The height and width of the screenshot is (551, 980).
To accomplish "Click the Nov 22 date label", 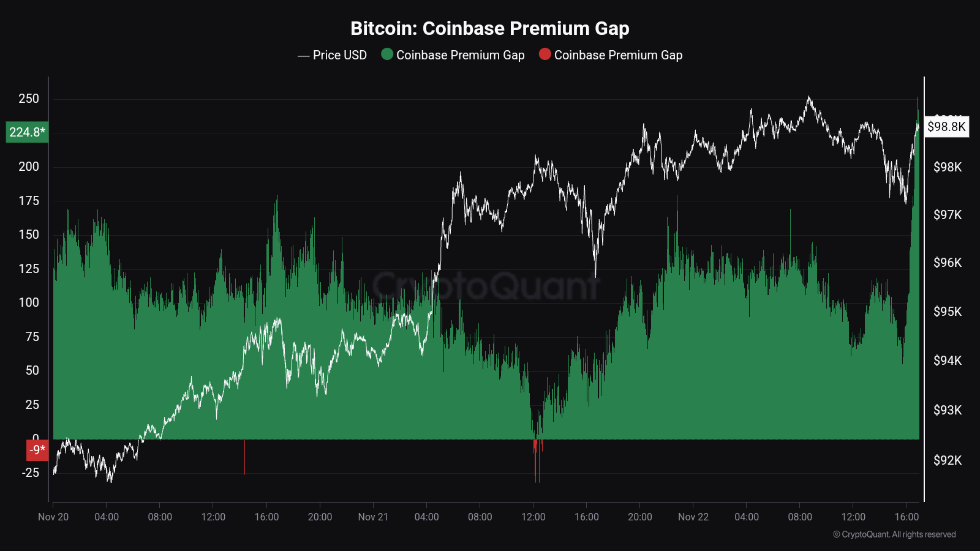I will pyautogui.click(x=693, y=517).
